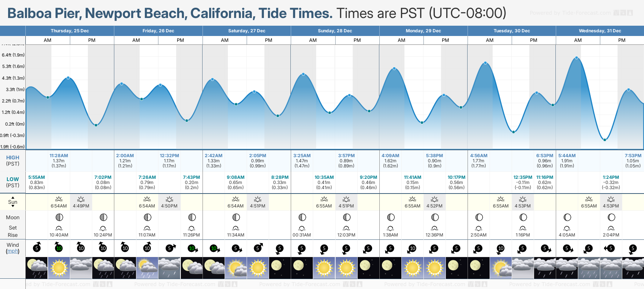644x289 pixels.
Task: Click the lowest tide point on Wednesday afternoon
Action: click(x=604, y=140)
